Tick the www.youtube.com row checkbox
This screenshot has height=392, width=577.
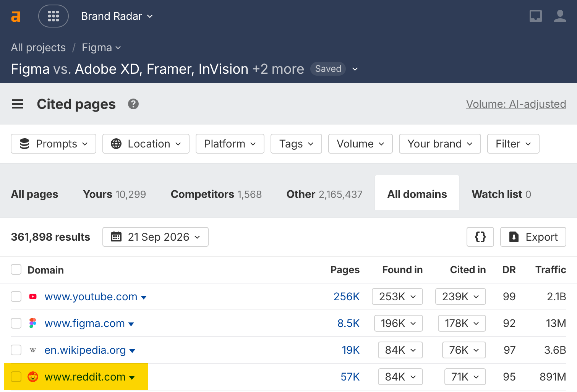16,296
